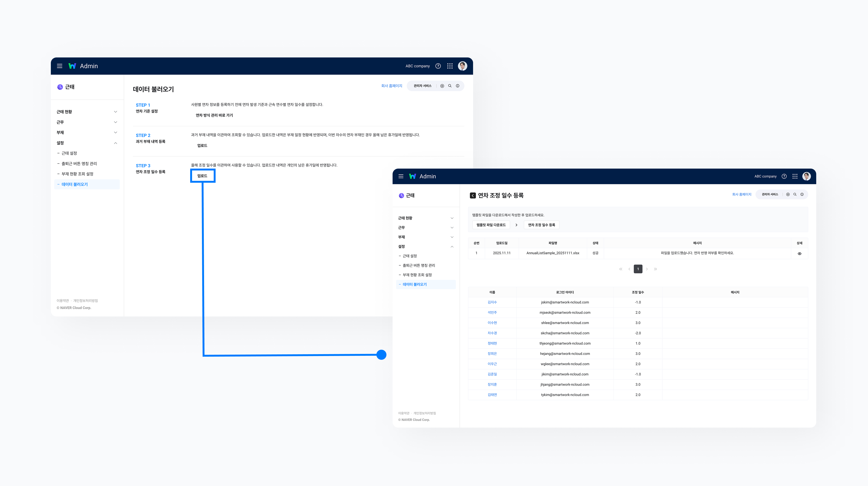Click the employee name 김지수 in the table

click(492, 302)
